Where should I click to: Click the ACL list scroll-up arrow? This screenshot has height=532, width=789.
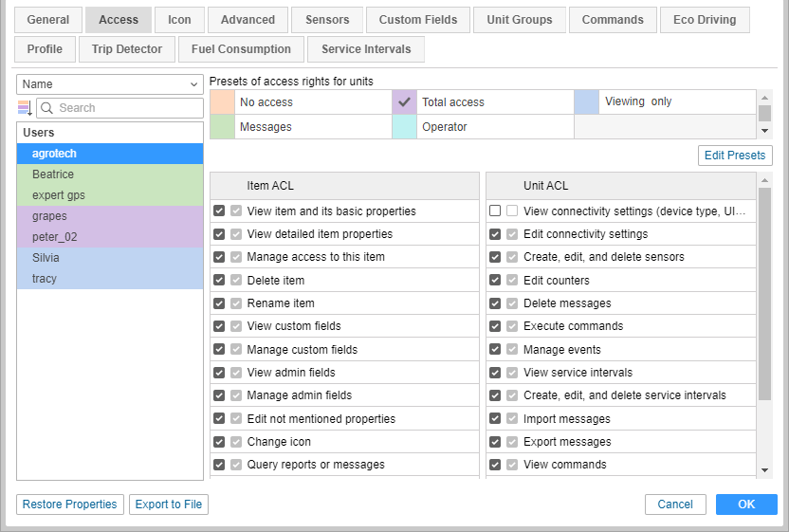764,179
